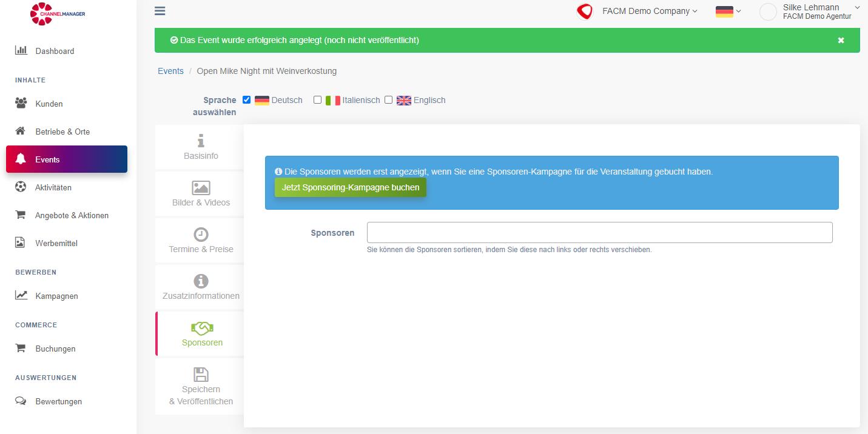Click the Zusatzinformationen info circle icon

tap(201, 281)
